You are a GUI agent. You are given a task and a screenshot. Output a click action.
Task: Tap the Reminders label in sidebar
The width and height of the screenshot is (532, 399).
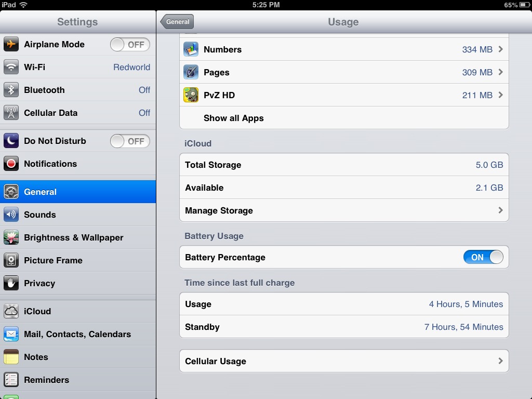46,380
